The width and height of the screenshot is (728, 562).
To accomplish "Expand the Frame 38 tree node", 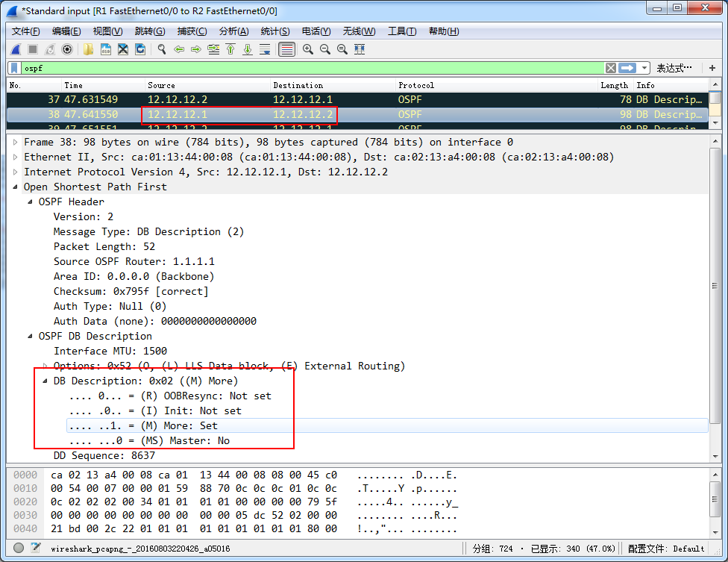I will [16, 142].
